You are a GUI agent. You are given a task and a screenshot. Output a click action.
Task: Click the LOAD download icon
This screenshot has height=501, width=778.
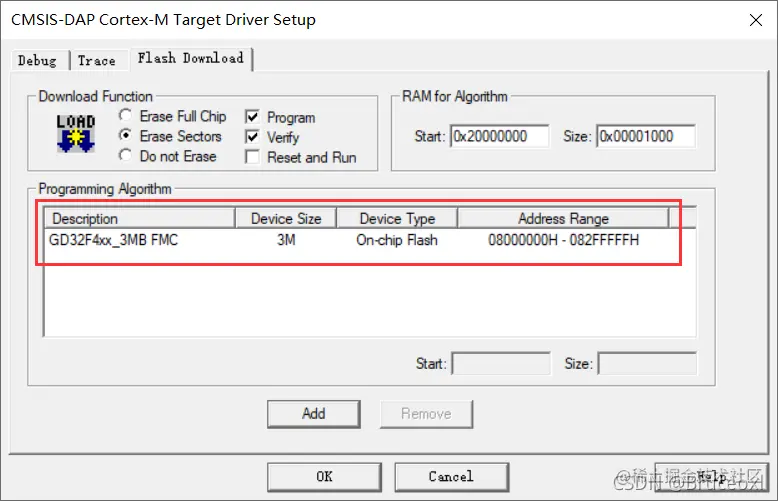(75, 133)
